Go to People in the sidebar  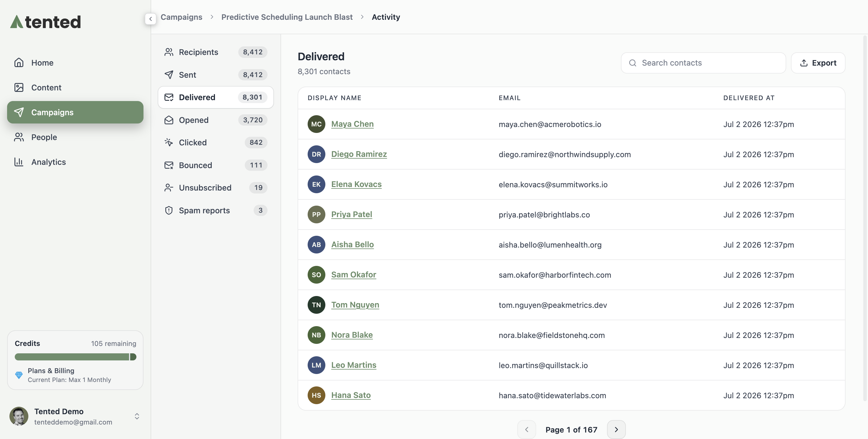point(75,137)
